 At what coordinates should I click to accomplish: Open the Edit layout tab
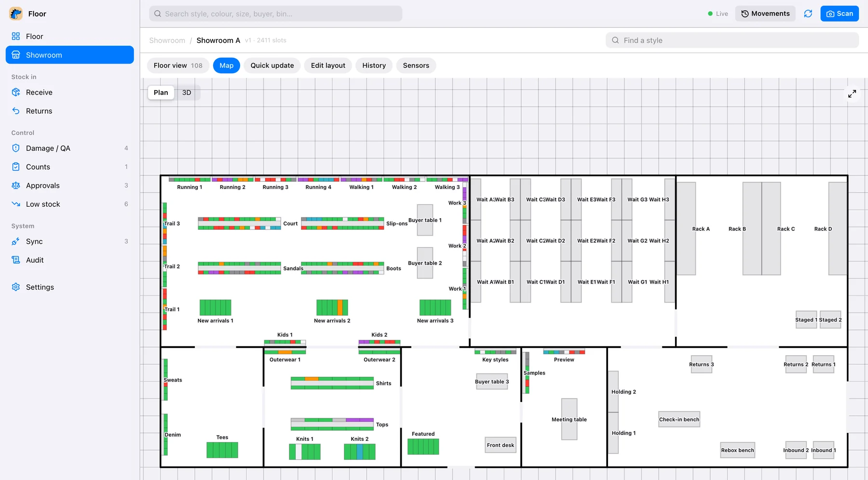(328, 66)
